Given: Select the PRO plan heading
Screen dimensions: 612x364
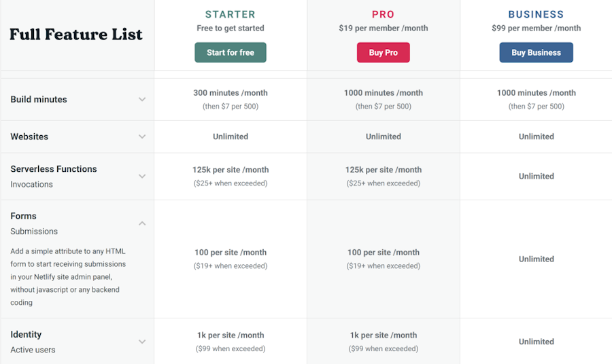Looking at the screenshot, I should (x=384, y=14).
